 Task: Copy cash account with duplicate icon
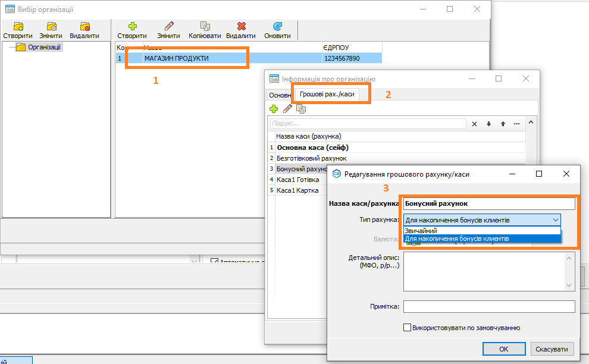(301, 109)
